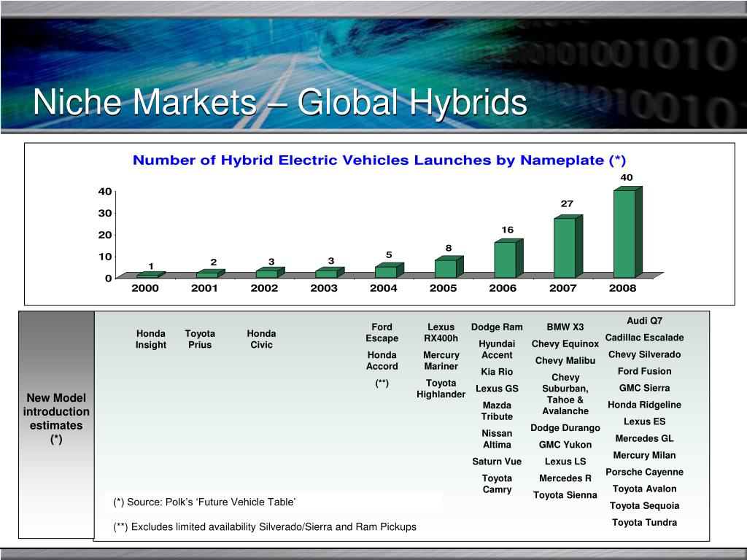Click the y-axis value '40'

[x=105, y=192]
